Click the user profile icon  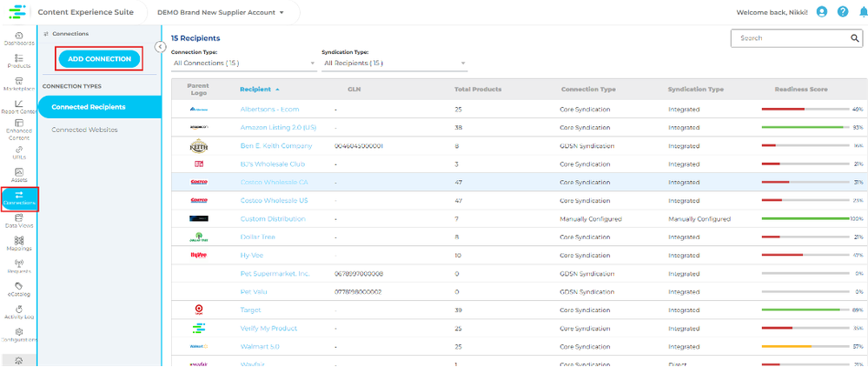[x=821, y=11]
